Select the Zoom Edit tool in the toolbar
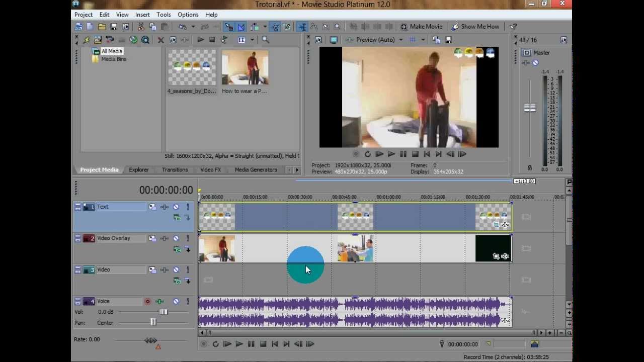644x362 pixels. click(x=338, y=27)
